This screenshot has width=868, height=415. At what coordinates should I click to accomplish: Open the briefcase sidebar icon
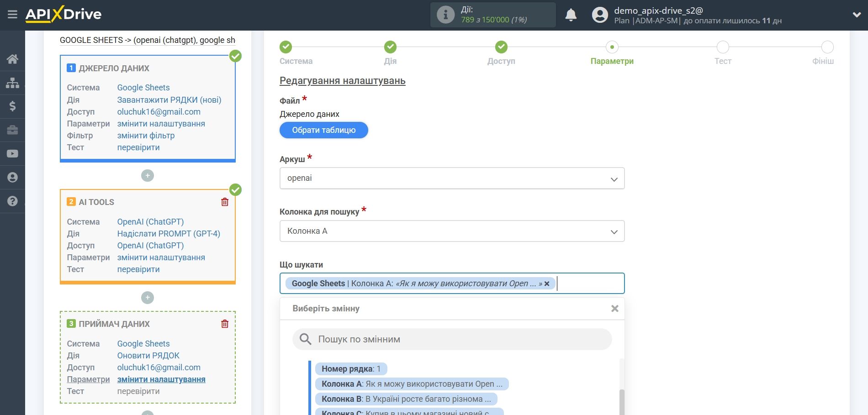pyautogui.click(x=12, y=130)
